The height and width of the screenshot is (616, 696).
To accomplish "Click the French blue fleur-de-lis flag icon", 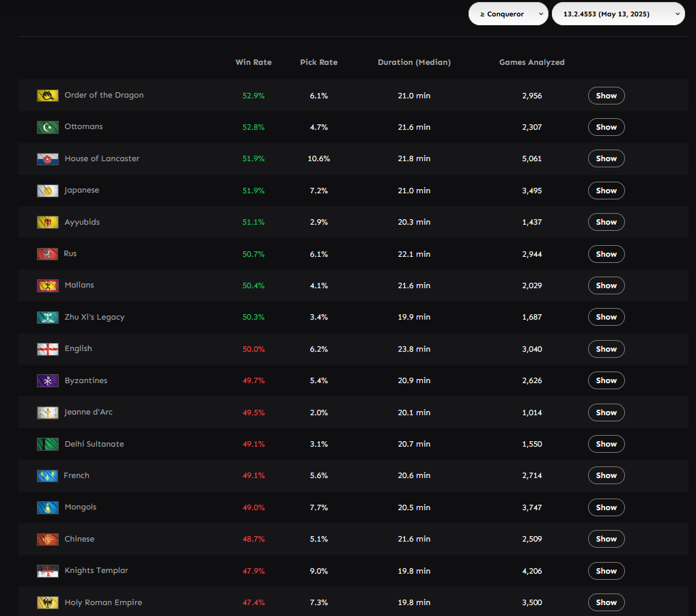I will click(47, 475).
